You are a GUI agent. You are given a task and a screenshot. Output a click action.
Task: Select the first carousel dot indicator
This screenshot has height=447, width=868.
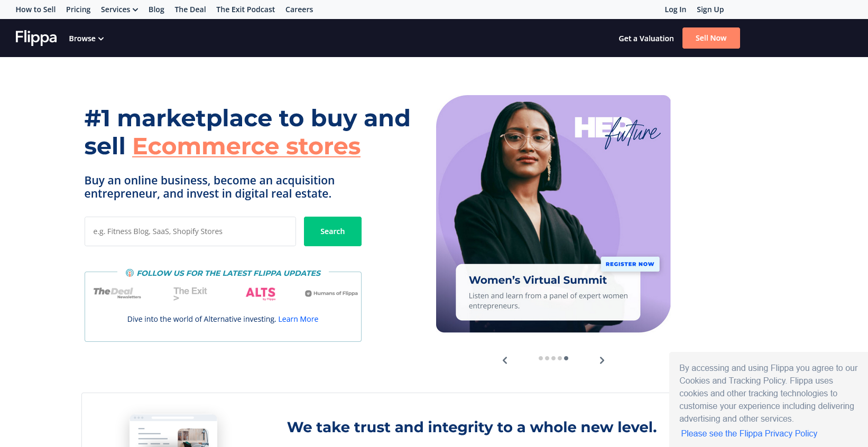click(541, 358)
